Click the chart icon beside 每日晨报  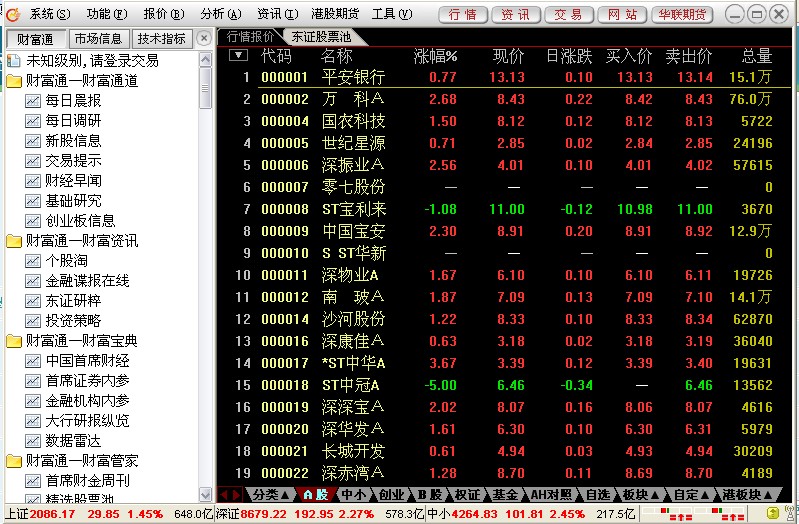(x=33, y=101)
